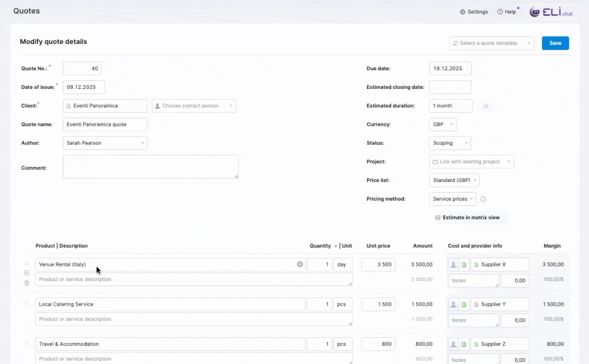Select company provider type for Supplier Y
589x364 pixels.
point(464,304)
